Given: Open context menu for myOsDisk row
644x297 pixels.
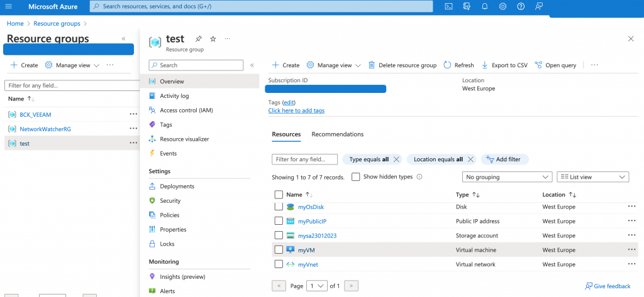Looking at the screenshot, I should (x=631, y=207).
